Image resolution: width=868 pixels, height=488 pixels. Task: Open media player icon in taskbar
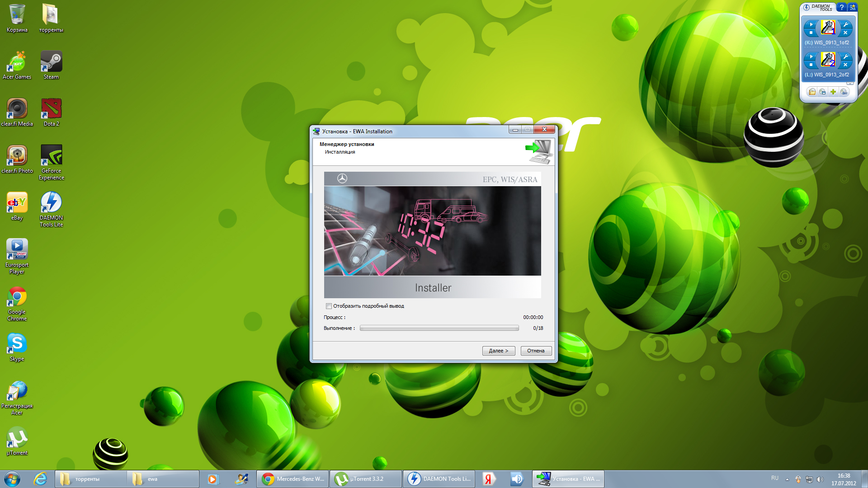213,479
